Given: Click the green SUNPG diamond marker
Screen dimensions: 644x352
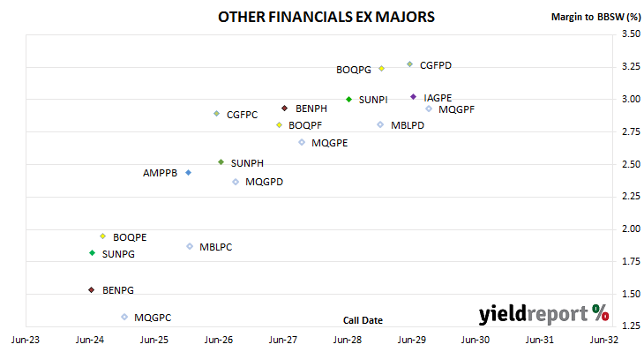Looking at the screenshot, I should click(92, 253).
